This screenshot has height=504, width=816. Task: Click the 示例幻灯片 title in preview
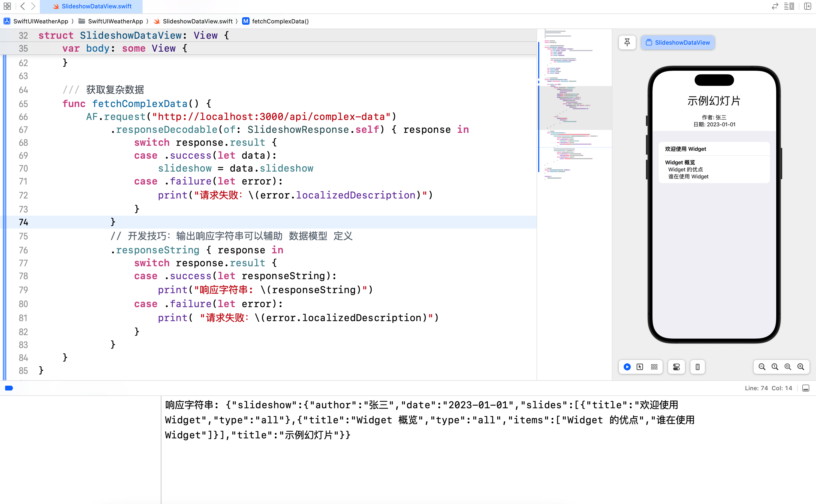point(714,101)
